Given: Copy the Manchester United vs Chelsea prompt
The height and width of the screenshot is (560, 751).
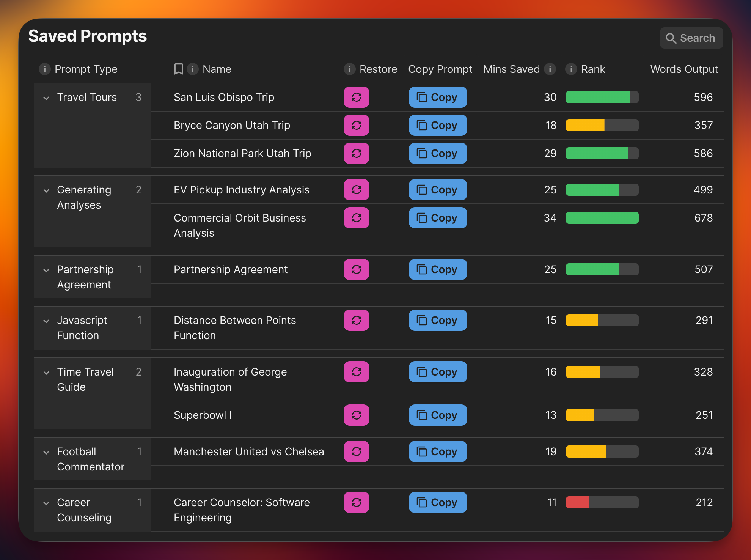Looking at the screenshot, I should tap(438, 451).
